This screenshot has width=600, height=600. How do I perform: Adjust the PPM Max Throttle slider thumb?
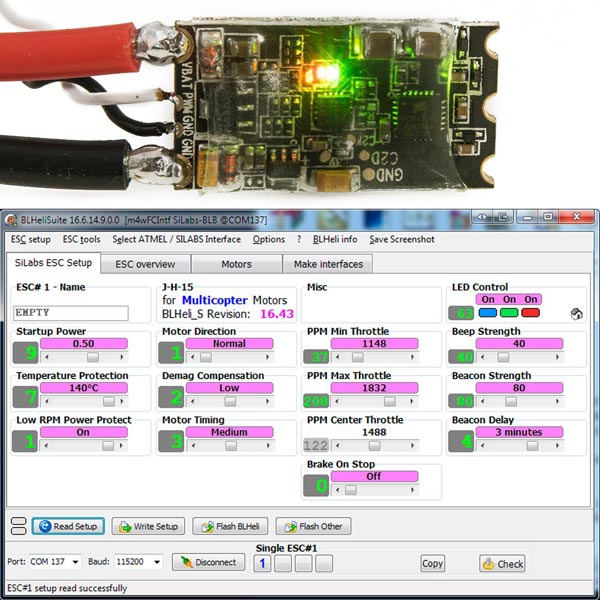(x=390, y=401)
